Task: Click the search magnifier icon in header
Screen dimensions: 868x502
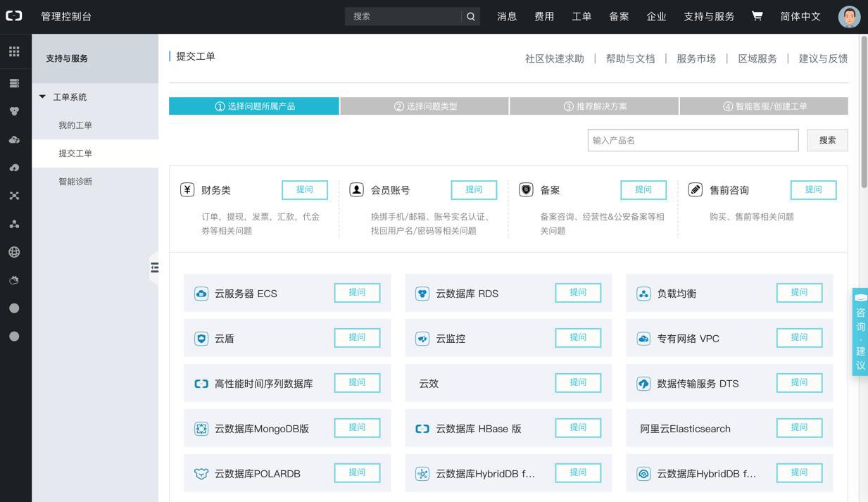Action: [471, 16]
